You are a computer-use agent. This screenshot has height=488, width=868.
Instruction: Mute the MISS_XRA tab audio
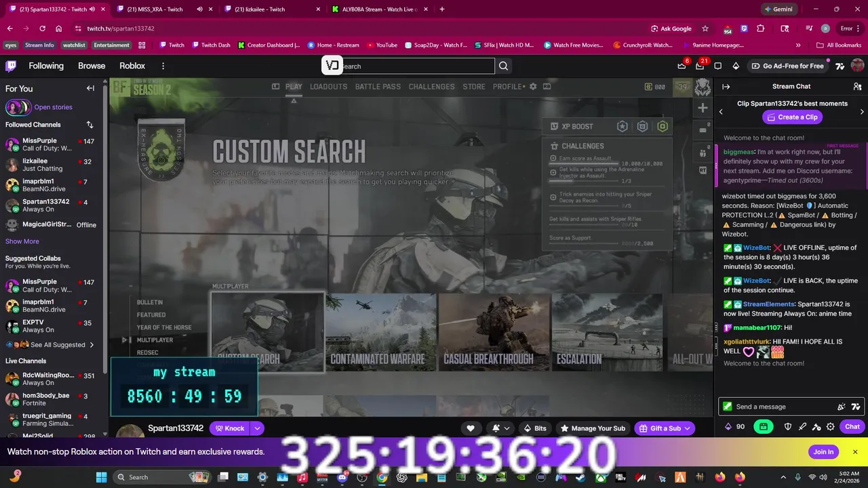(x=199, y=9)
